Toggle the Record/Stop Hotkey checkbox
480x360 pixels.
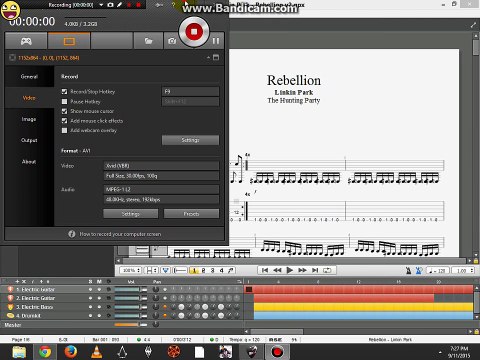click(x=64, y=91)
